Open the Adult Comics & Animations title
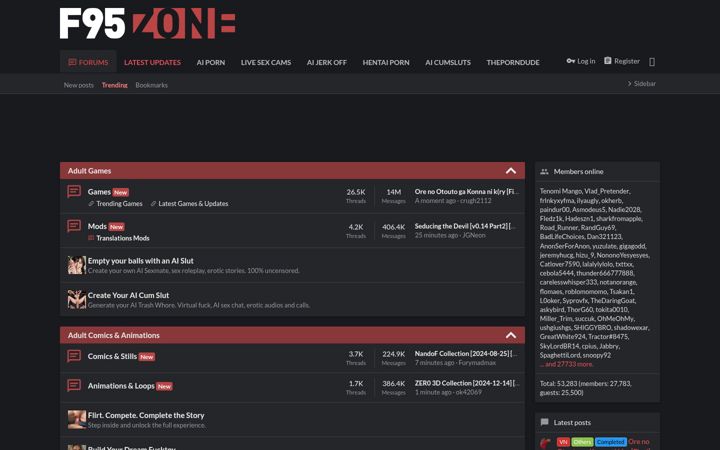The image size is (720, 450). click(x=114, y=335)
